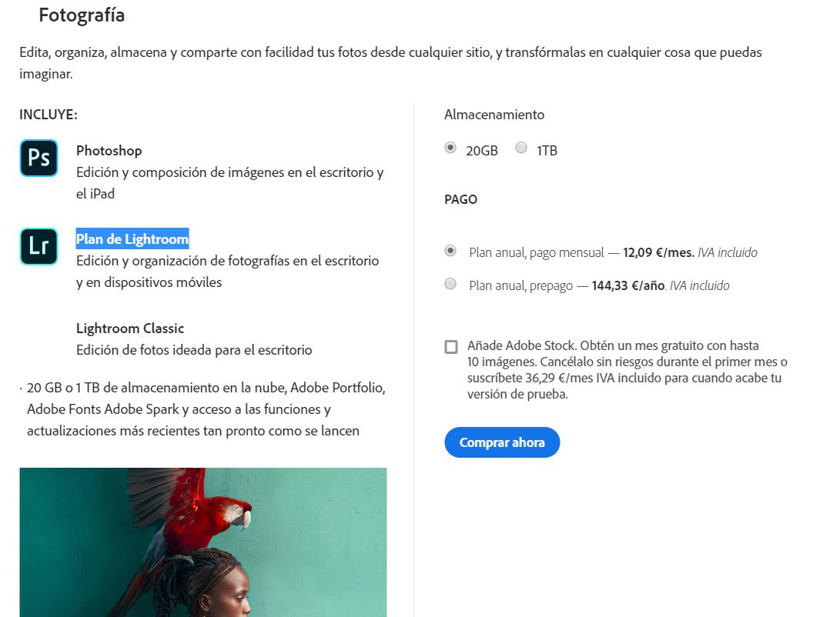Click the "12,09 €/mes" price text

658,252
